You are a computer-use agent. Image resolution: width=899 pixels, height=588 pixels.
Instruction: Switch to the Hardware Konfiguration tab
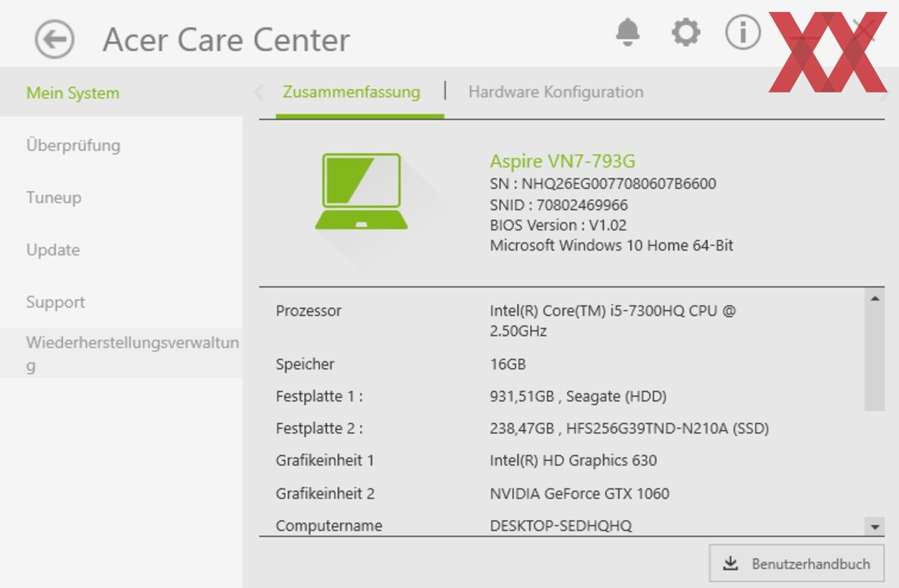pos(556,92)
